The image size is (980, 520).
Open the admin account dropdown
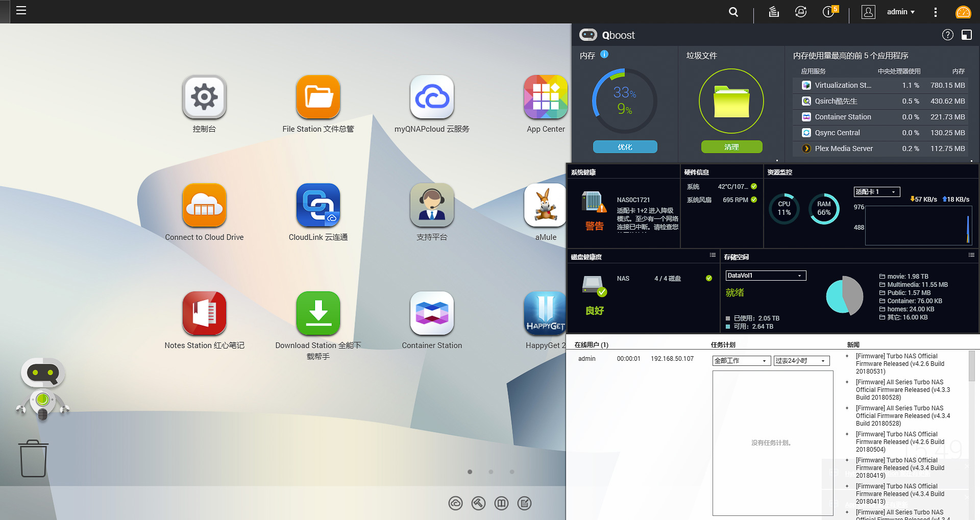click(x=901, y=12)
